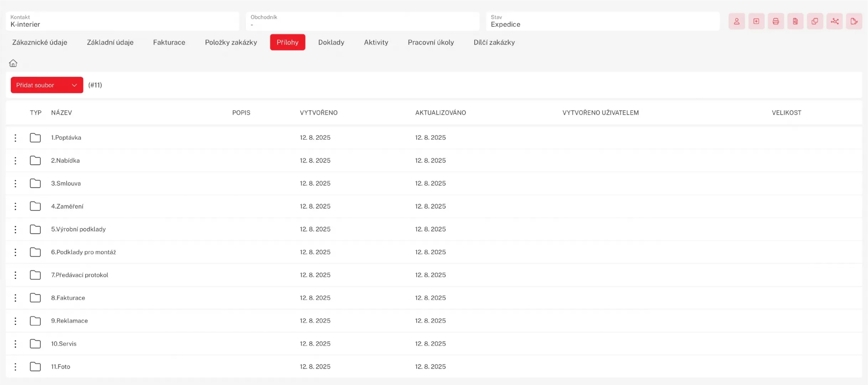Select the Dílčí zakázky tab
The width and height of the screenshot is (868, 385).
click(x=494, y=42)
